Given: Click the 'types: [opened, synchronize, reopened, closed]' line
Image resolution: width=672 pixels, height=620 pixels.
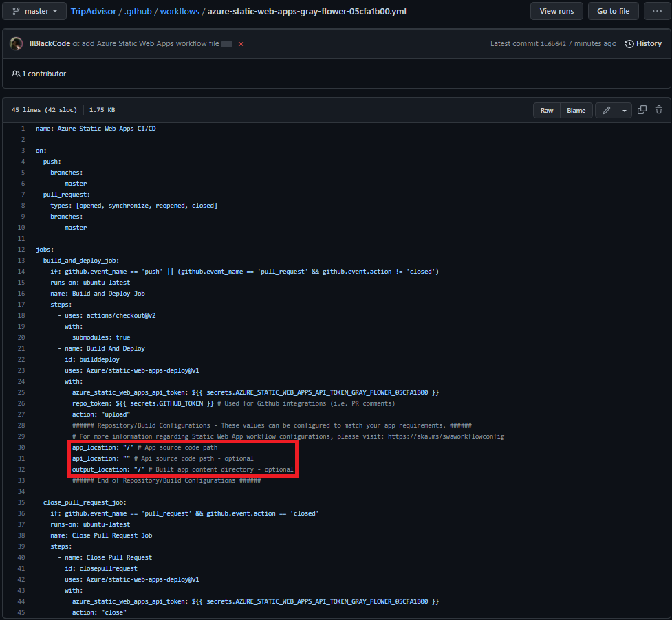Looking at the screenshot, I should point(133,206).
